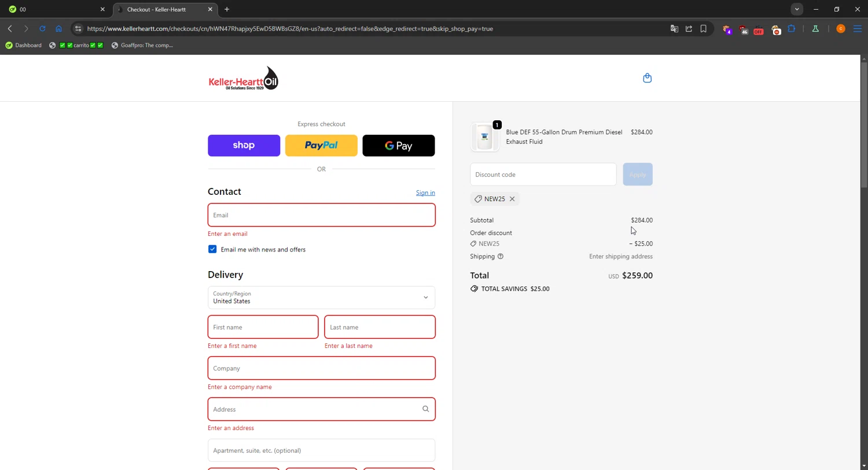Image resolution: width=868 pixels, height=470 pixels.
Task: Click the '- $25.00' discount amount
Action: [641, 244]
